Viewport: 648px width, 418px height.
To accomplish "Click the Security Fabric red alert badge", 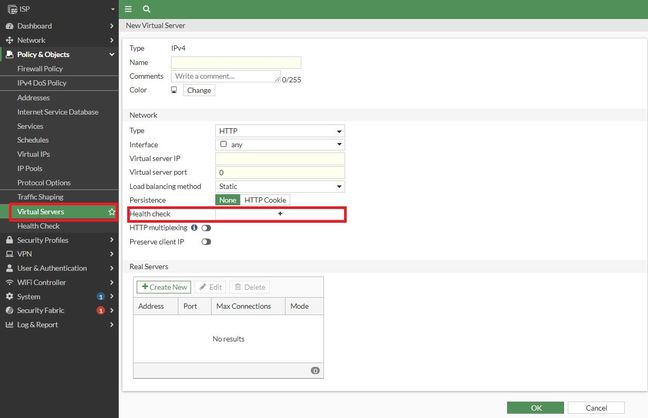I will [100, 310].
